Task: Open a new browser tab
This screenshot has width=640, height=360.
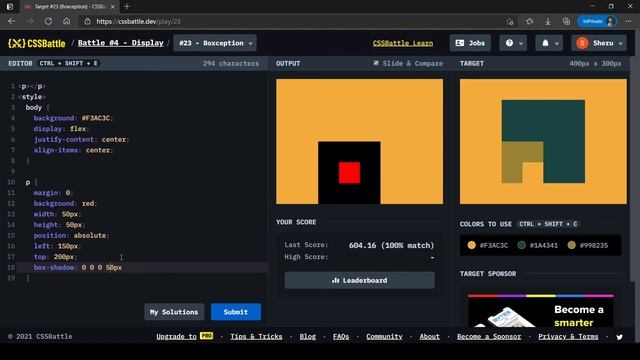Action: point(127,7)
